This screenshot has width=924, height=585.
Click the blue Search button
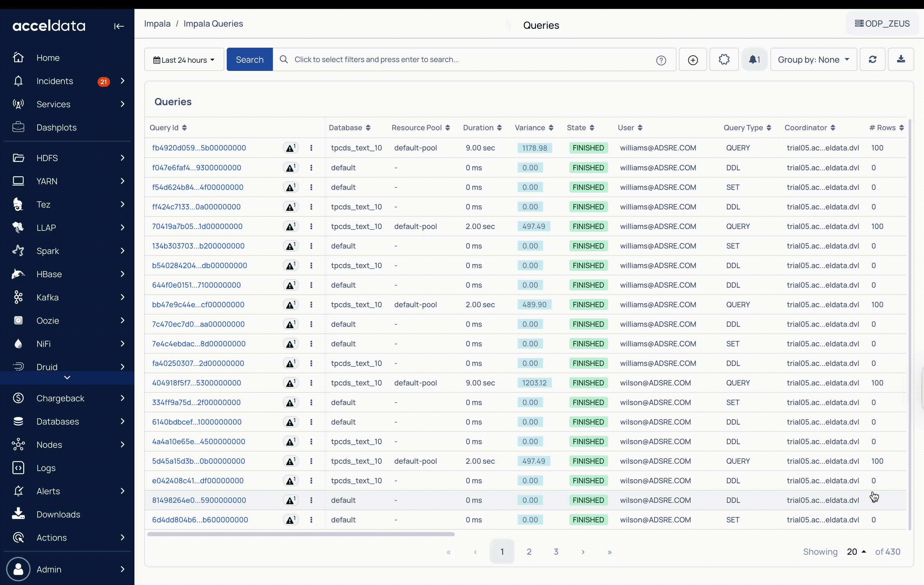click(249, 60)
